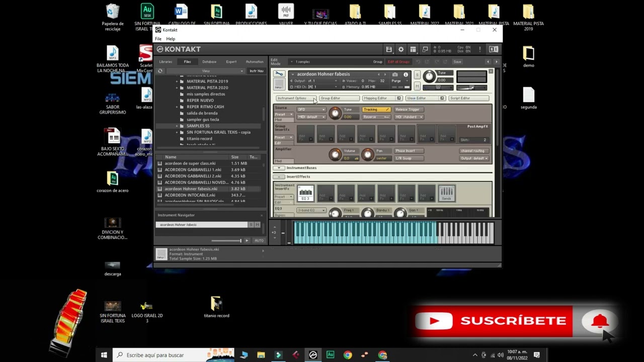Toggle L/R Swap

(x=409, y=158)
